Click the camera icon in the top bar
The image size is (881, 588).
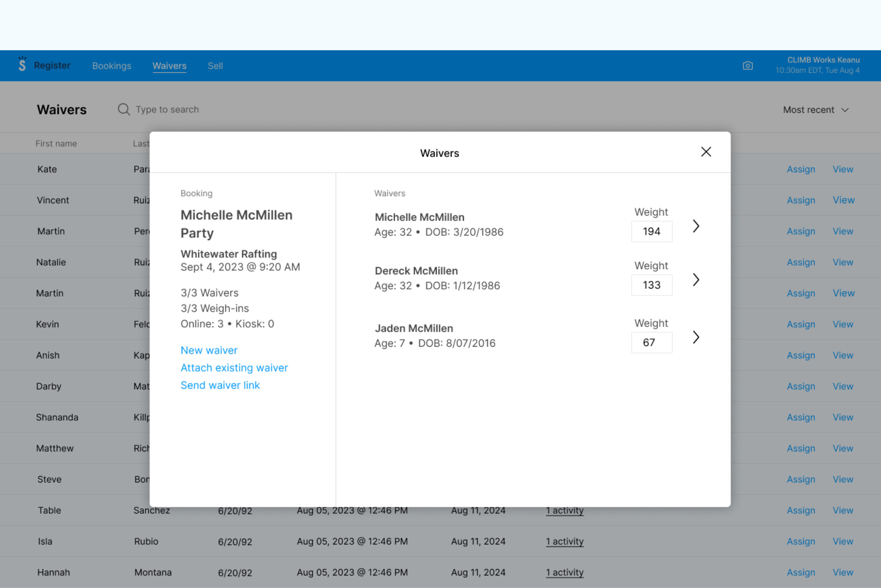pyautogui.click(x=748, y=65)
